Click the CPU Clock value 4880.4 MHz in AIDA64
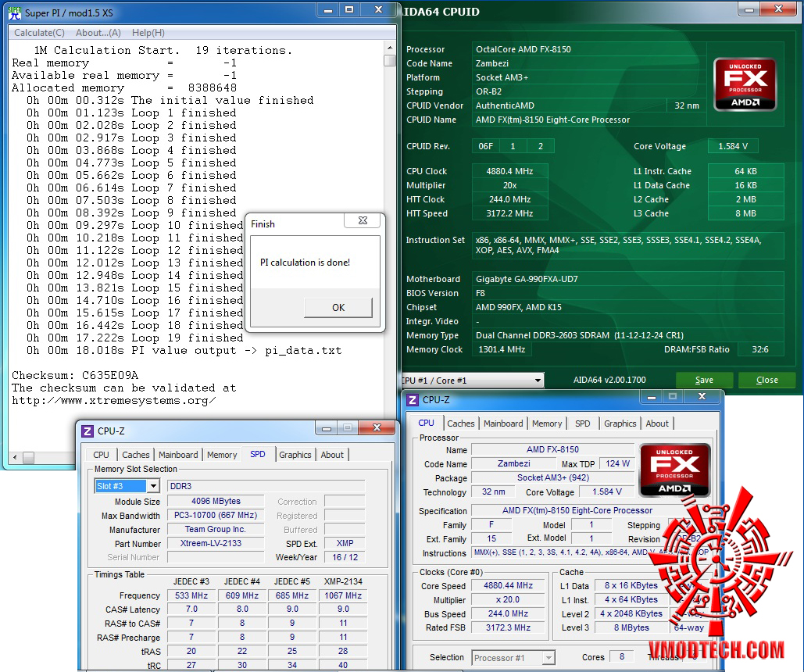Viewport: 804px width, 672px height. [x=509, y=171]
